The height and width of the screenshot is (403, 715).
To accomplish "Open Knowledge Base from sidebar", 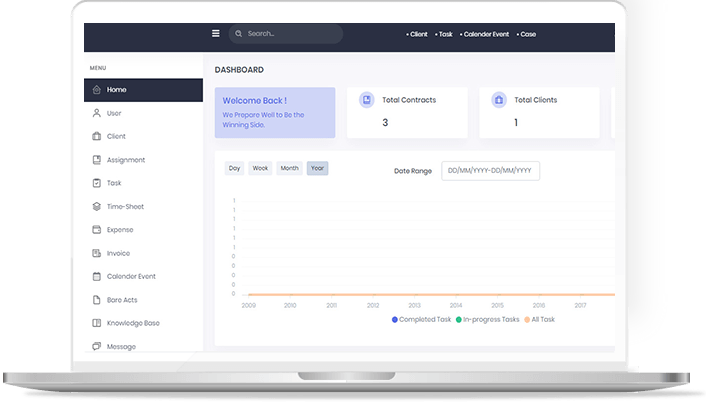I will [x=133, y=323].
